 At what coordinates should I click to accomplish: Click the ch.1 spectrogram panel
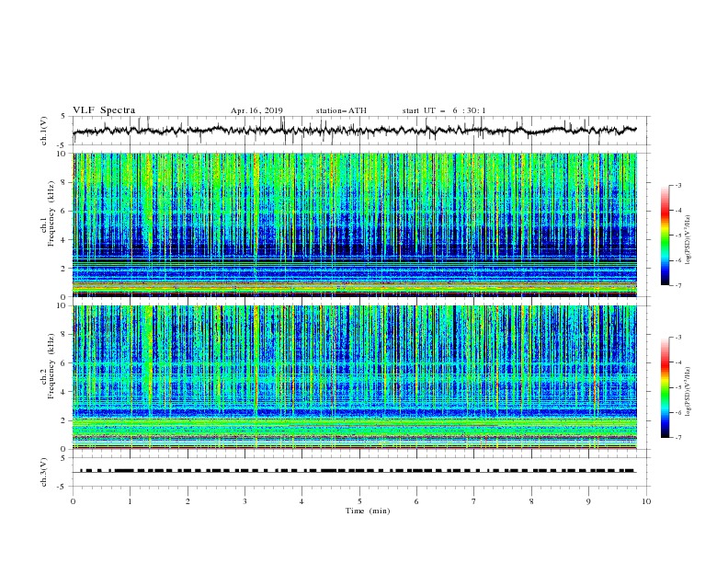pyautogui.click(x=355, y=224)
